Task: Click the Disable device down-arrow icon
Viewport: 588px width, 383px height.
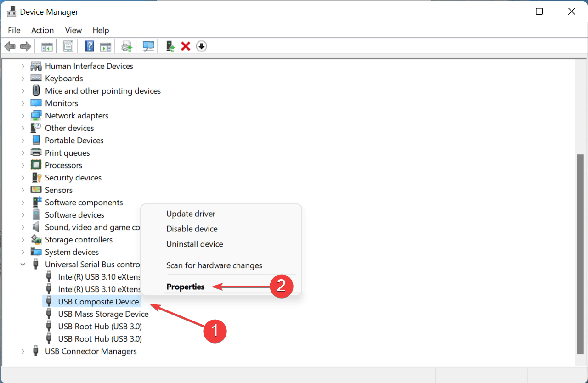Action: 201,46
